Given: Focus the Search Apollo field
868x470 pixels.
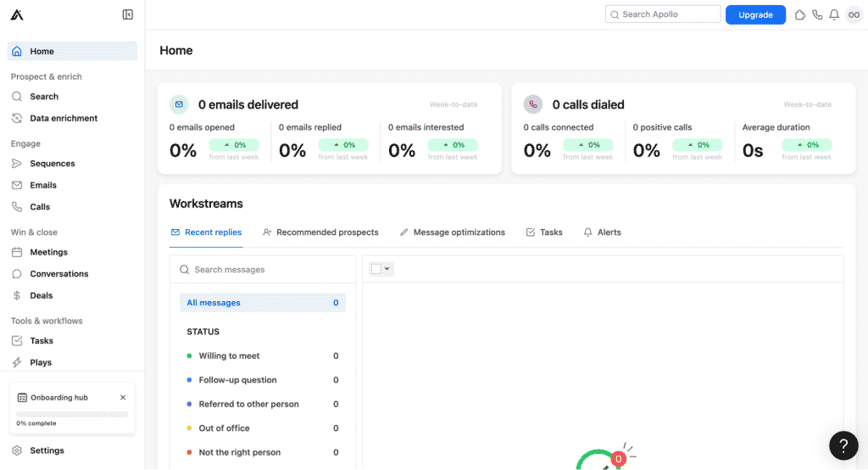Looking at the screenshot, I should click(663, 14).
